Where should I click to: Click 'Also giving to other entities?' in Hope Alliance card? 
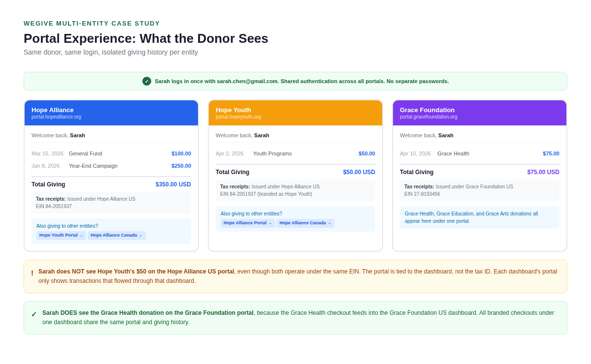coord(67,226)
